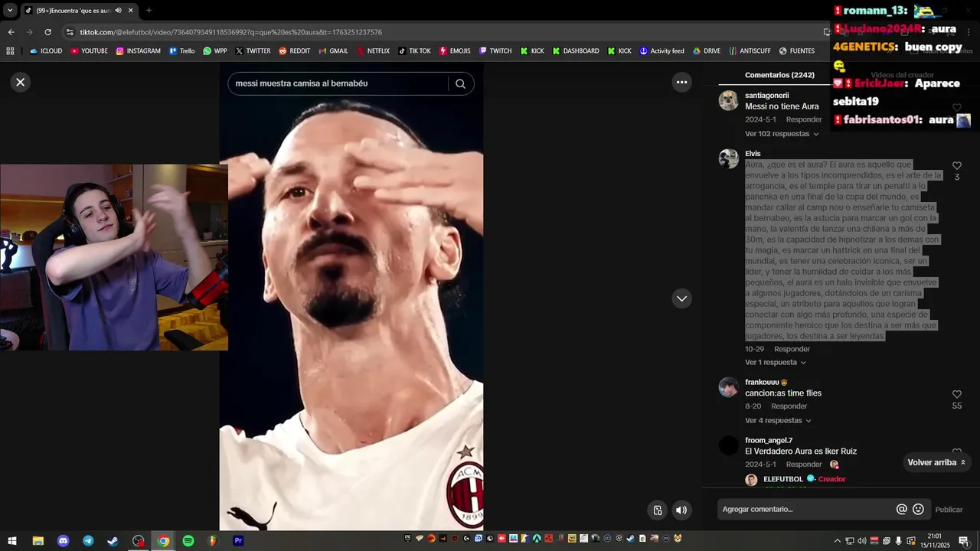Image resolution: width=980 pixels, height=551 pixels.
Task: Open froom_angel.7's profile avatar
Action: point(728,445)
